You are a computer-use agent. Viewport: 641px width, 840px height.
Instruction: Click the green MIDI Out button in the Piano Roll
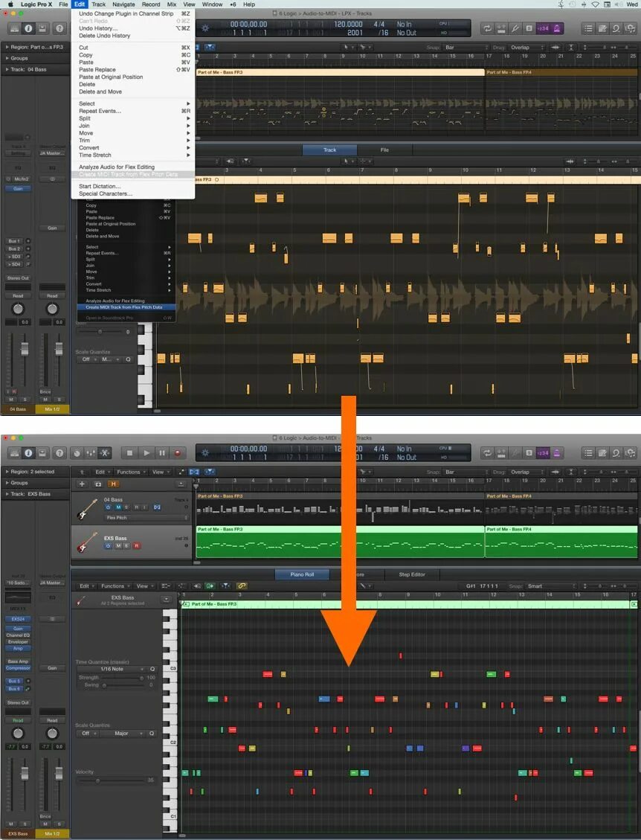(x=210, y=586)
